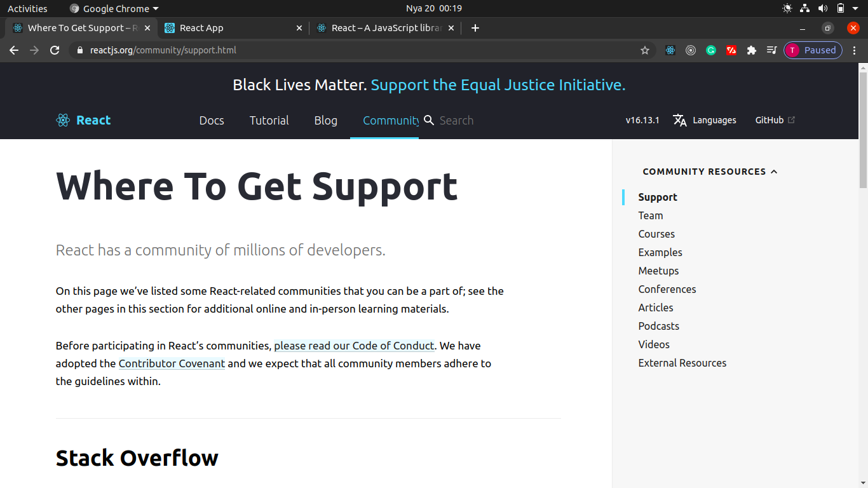
Task: Click the Languages translate icon
Action: [680, 120]
